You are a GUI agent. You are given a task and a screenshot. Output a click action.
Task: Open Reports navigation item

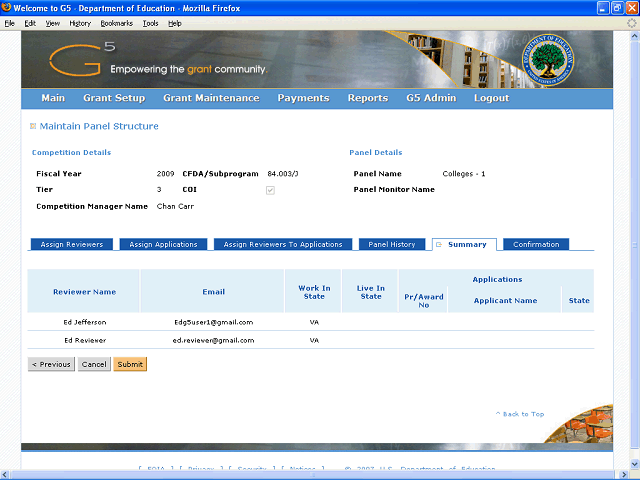tap(368, 98)
